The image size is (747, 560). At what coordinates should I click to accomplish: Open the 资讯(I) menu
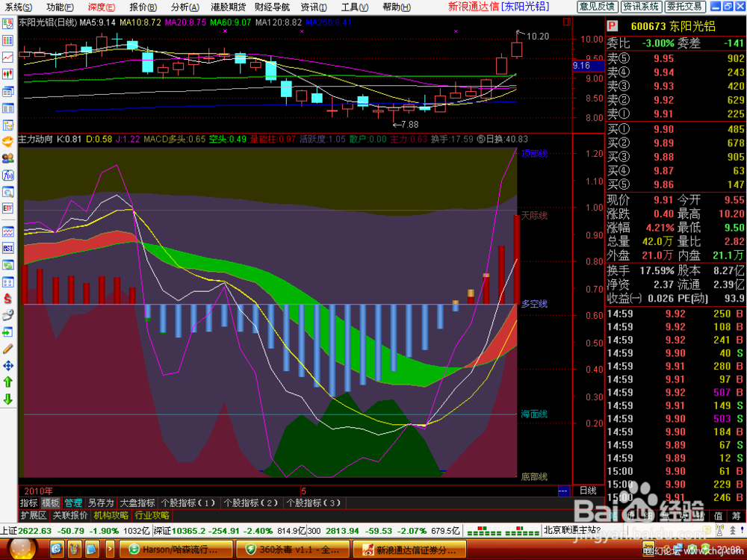click(x=314, y=7)
